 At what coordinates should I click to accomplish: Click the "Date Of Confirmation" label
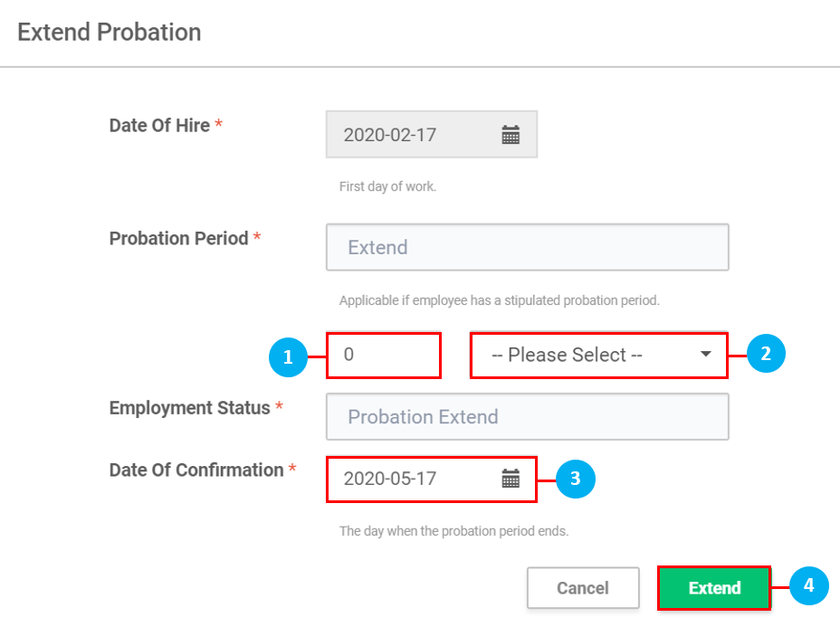pyautogui.click(x=196, y=470)
